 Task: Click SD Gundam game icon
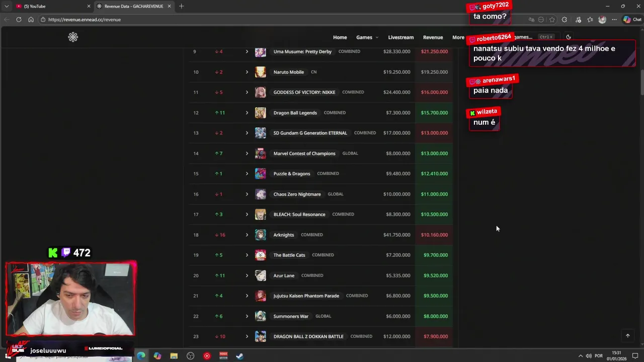pos(260,133)
